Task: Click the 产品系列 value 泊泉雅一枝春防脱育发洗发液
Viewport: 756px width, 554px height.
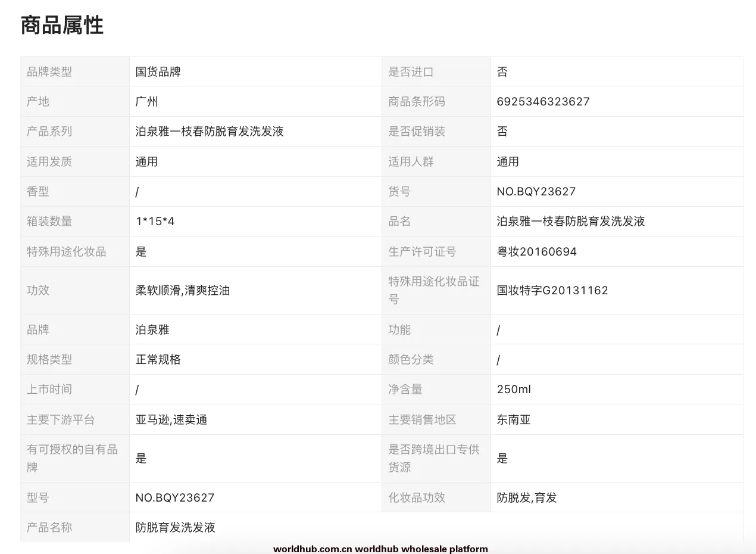Action: [x=210, y=131]
